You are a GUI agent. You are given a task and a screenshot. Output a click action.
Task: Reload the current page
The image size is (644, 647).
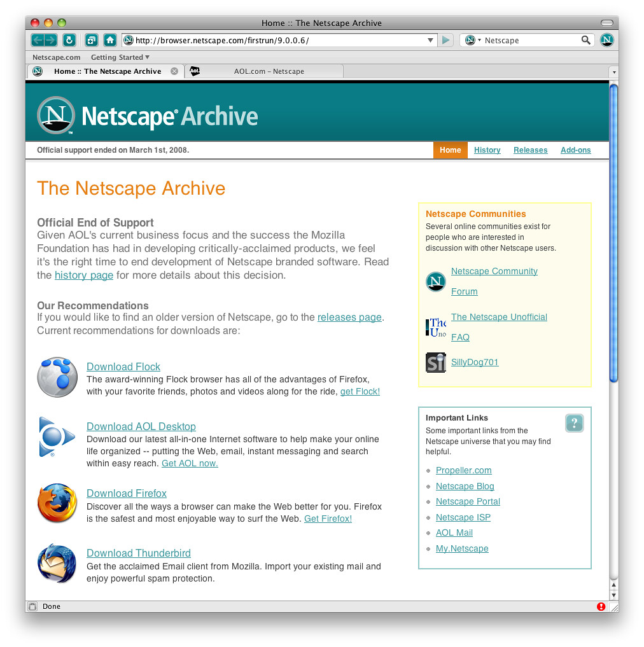coord(69,39)
